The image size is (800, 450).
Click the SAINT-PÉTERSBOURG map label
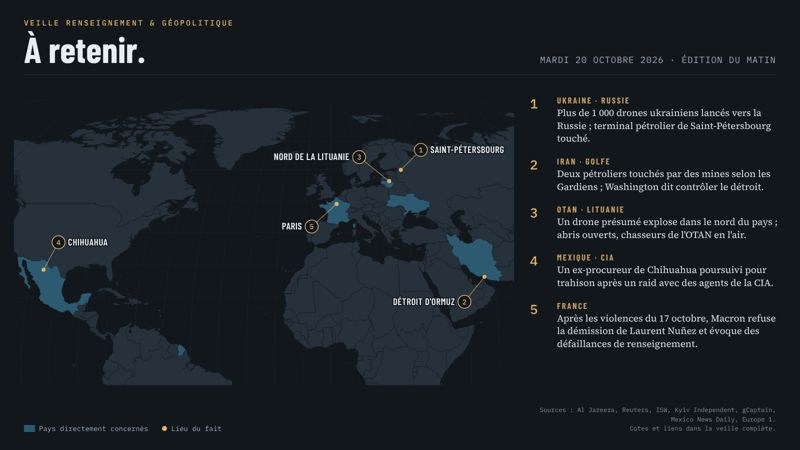[467, 149]
